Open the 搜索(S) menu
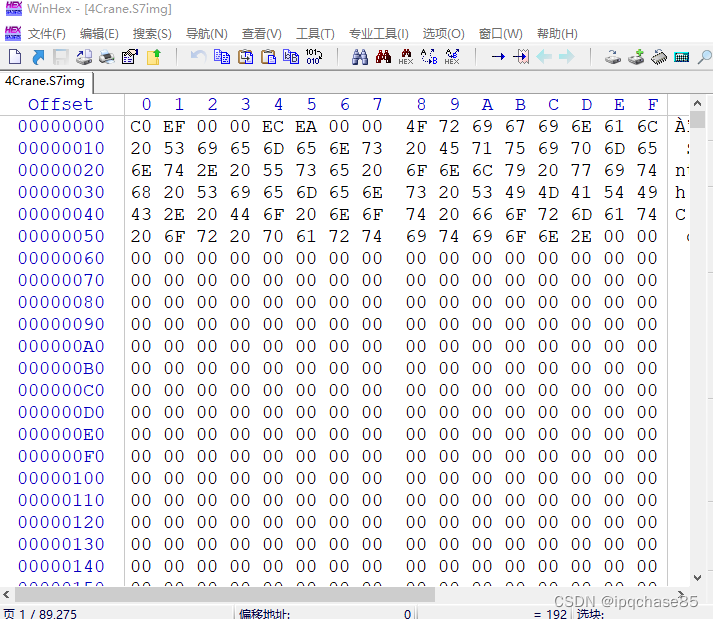This screenshot has width=713, height=619. click(x=152, y=34)
